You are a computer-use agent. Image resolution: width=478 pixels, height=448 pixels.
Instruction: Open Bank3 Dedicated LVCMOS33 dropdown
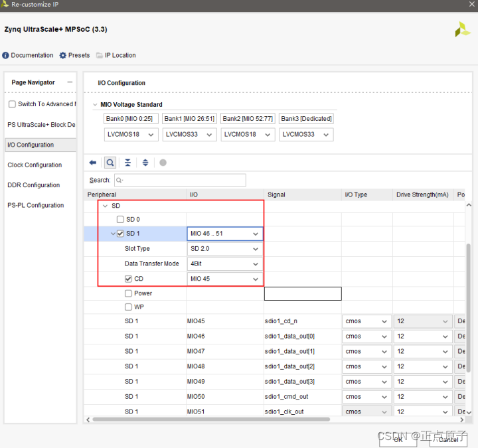coord(306,134)
